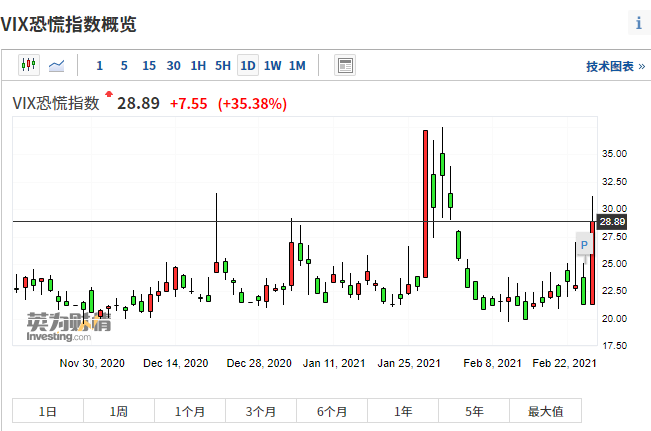This screenshot has width=651, height=431.
Task: Switch to the 1H interval
Action: 198,66
